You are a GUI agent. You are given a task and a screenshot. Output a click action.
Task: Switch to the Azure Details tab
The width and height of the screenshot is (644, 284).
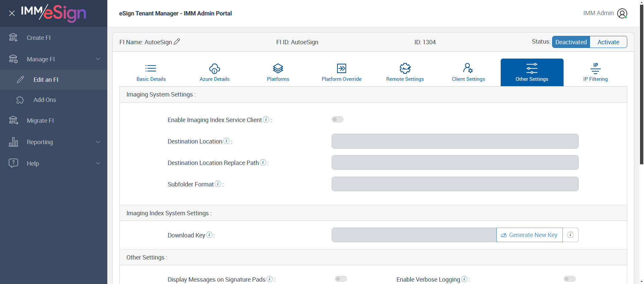pos(215,72)
